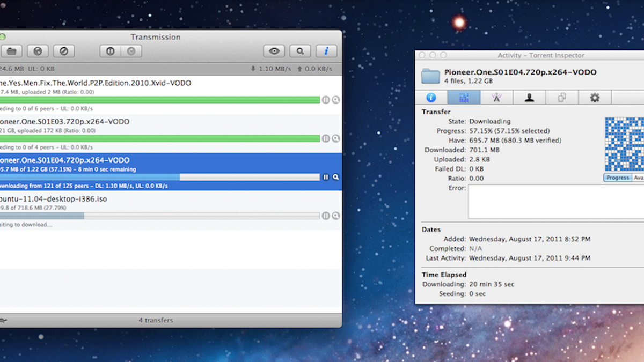Screen dimensions: 644x362
Task: Click the '4 transfers' label at window bottom
Action: coord(156,320)
